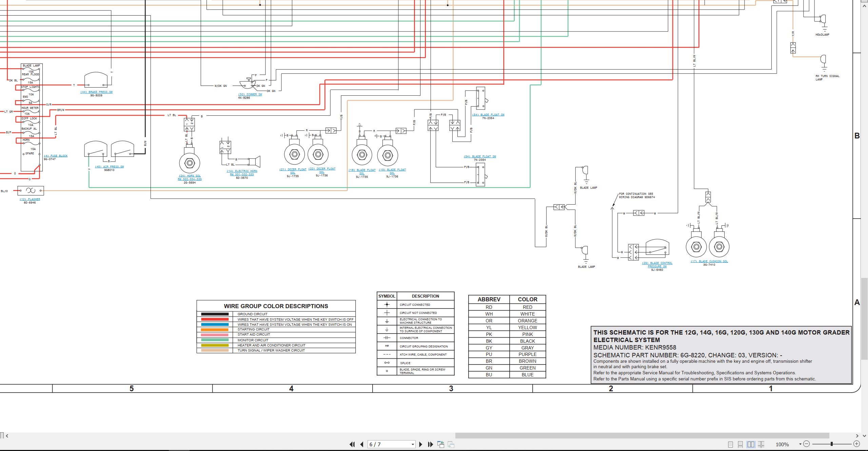This screenshot has width=868, height=451.
Task: Switch to single page view
Action: click(x=731, y=444)
